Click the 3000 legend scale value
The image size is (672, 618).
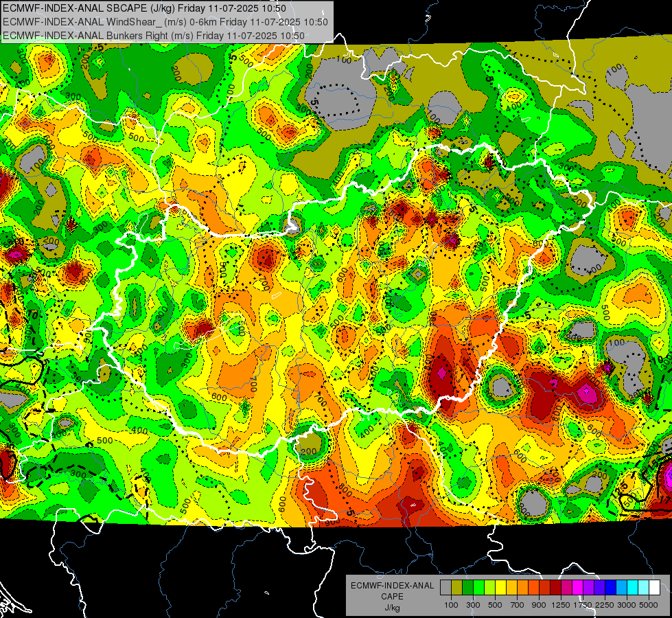(x=627, y=605)
